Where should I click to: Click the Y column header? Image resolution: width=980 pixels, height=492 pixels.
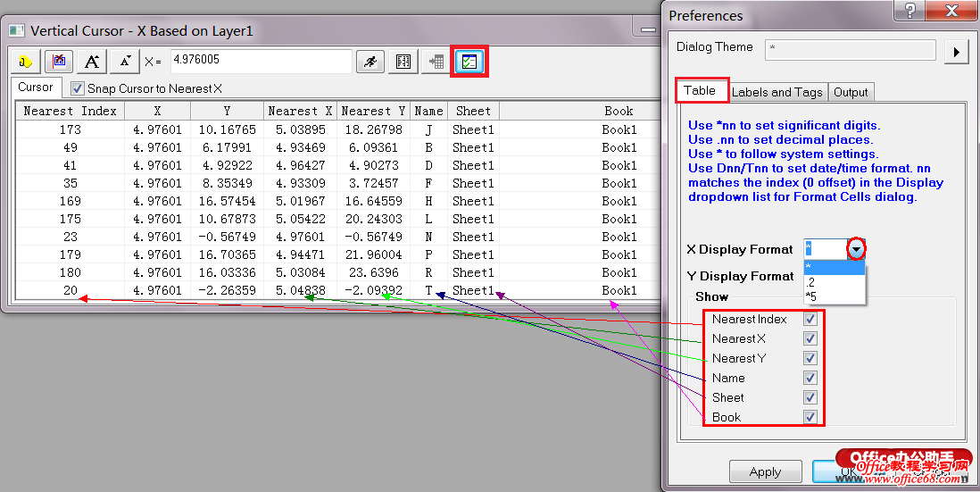(x=227, y=111)
